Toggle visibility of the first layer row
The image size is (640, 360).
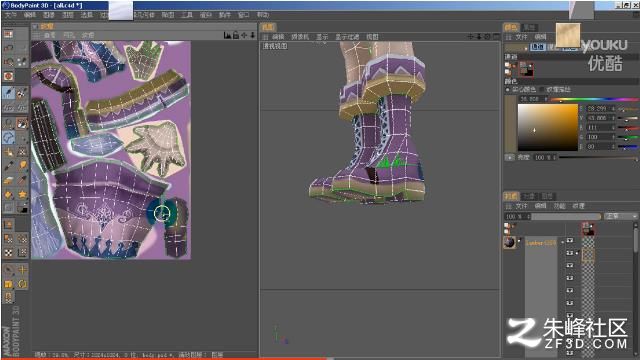pos(570,240)
